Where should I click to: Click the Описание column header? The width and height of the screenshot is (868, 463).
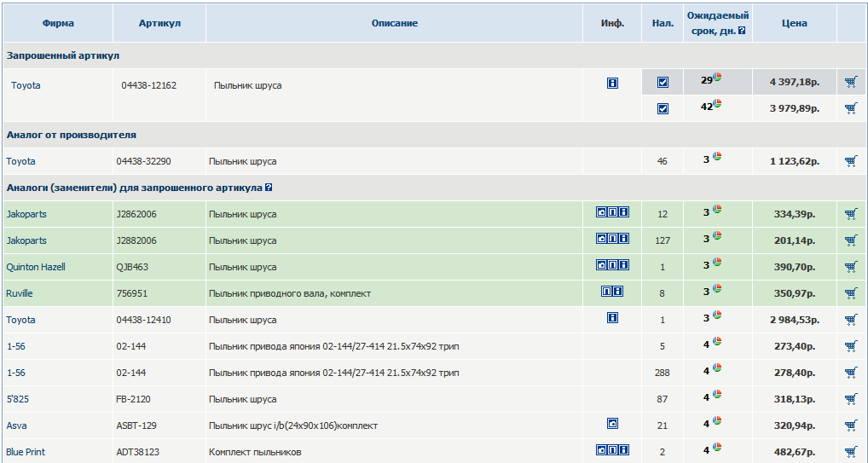[394, 23]
